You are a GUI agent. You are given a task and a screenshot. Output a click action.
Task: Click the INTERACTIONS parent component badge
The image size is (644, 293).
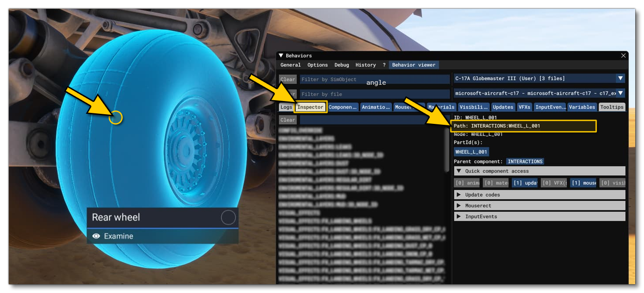pos(525,161)
